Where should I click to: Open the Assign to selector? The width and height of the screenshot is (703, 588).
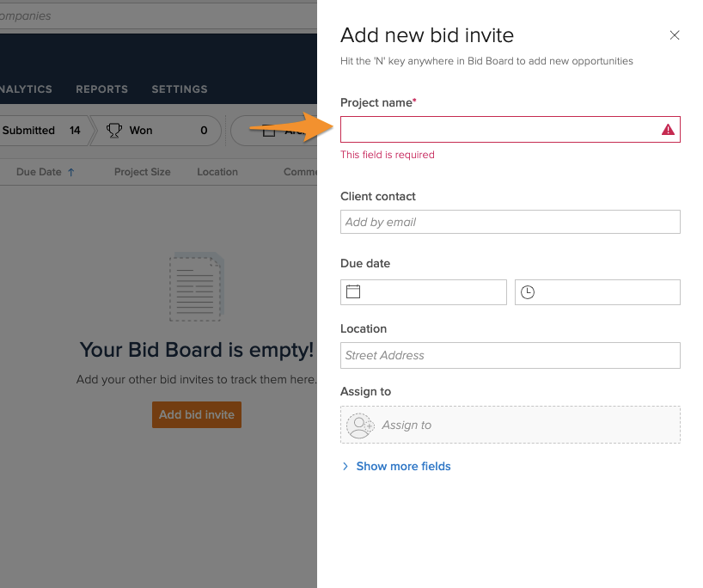510,425
